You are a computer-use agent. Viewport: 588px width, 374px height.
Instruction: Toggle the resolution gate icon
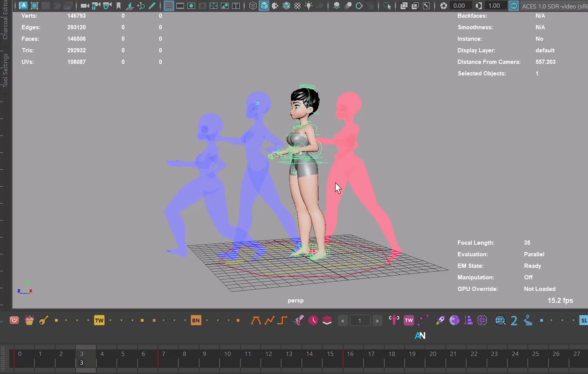point(191,6)
